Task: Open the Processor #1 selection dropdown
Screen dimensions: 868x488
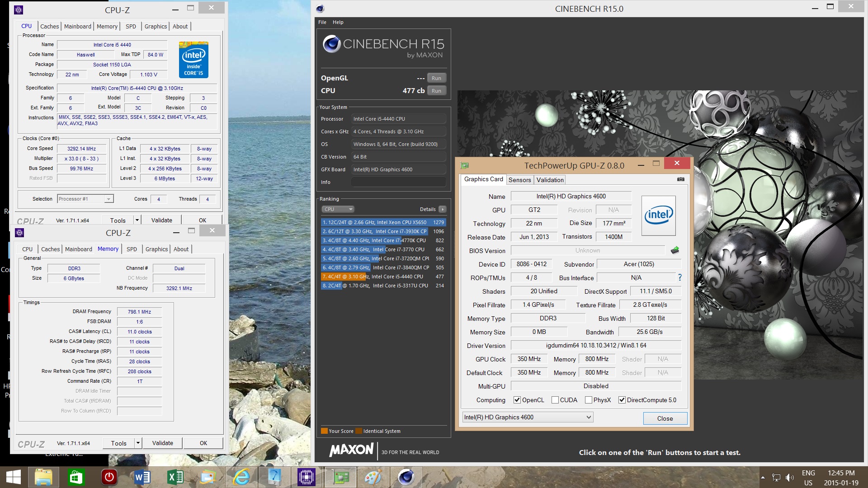Action: (x=85, y=199)
